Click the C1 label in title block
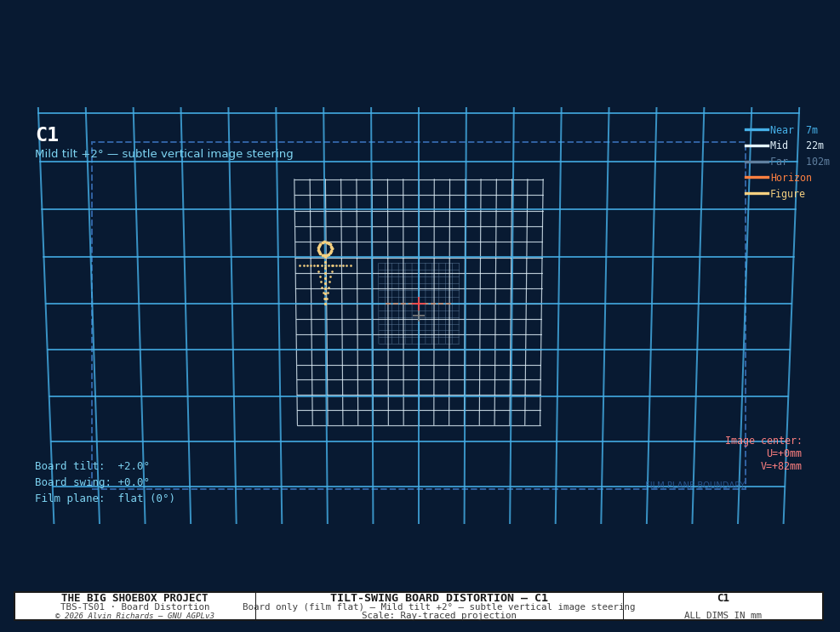 point(723,598)
